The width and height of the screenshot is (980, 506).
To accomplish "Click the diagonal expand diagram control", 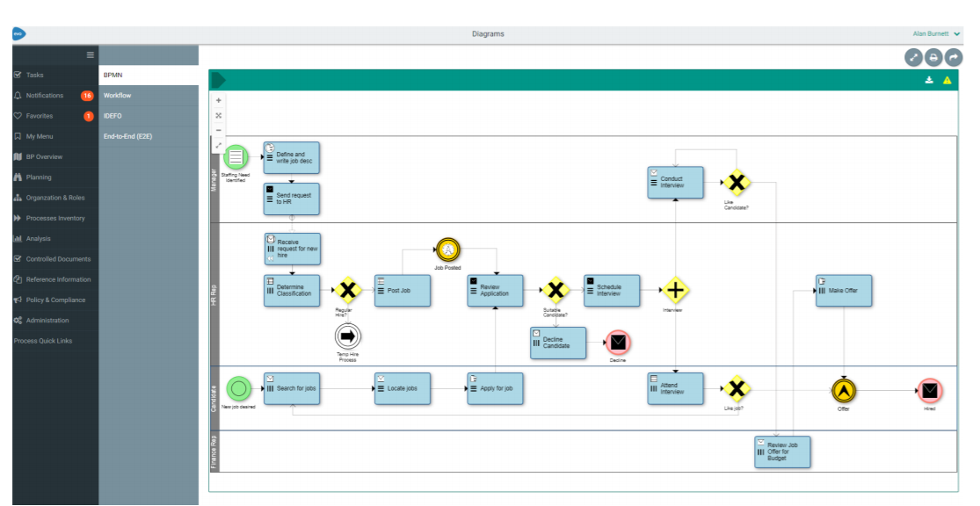I will click(219, 146).
